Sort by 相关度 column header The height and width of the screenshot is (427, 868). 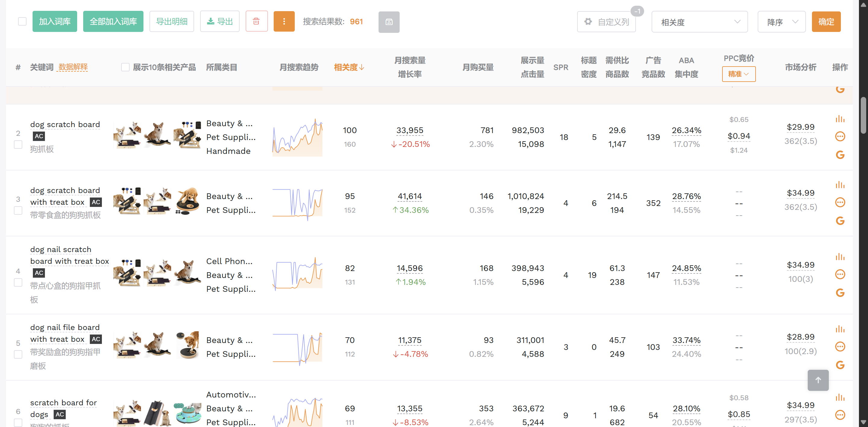tap(349, 67)
